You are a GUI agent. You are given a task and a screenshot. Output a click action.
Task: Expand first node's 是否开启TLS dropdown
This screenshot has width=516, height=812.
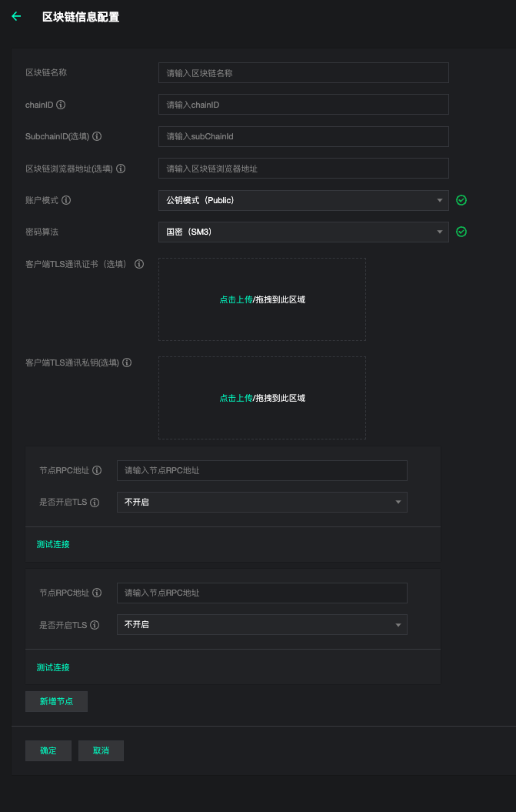[261, 502]
